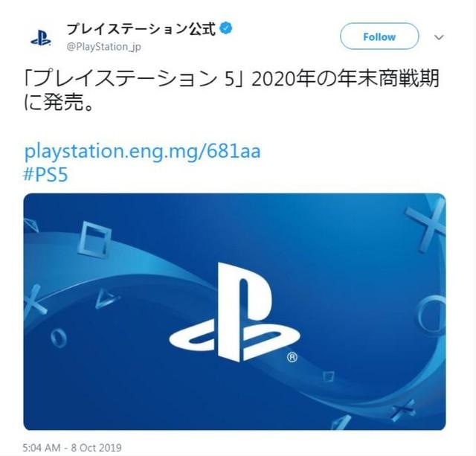Click the blue verified badge
The image size is (476, 456).
(x=226, y=28)
